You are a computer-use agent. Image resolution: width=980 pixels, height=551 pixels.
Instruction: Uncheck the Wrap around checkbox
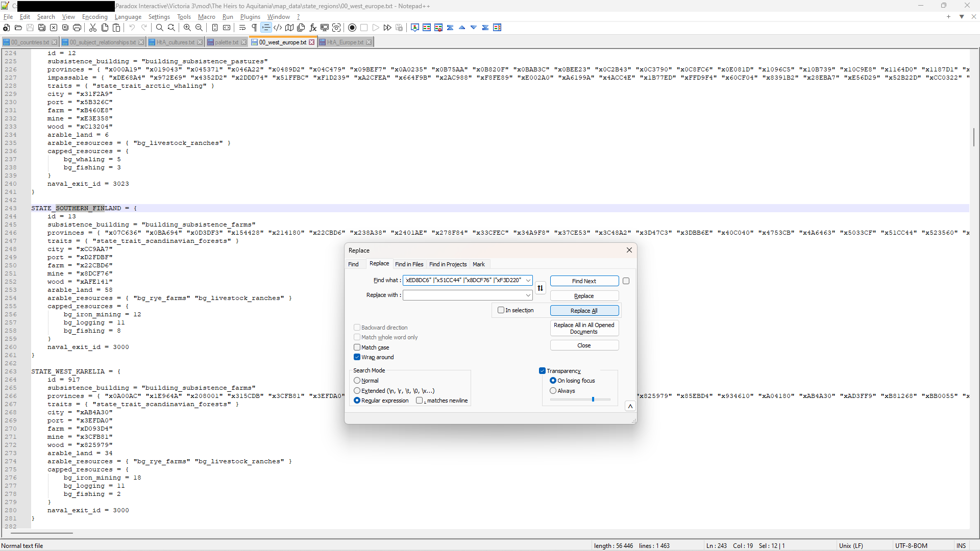[x=357, y=357]
